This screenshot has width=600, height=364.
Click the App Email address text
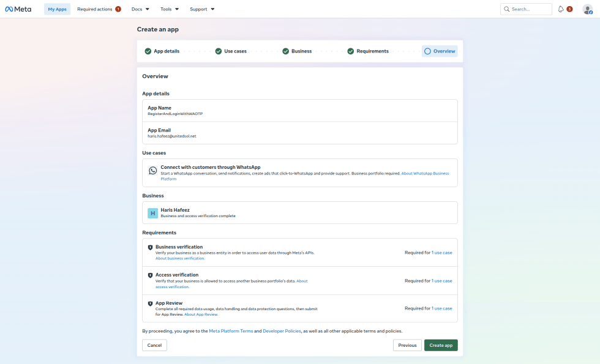172,136
